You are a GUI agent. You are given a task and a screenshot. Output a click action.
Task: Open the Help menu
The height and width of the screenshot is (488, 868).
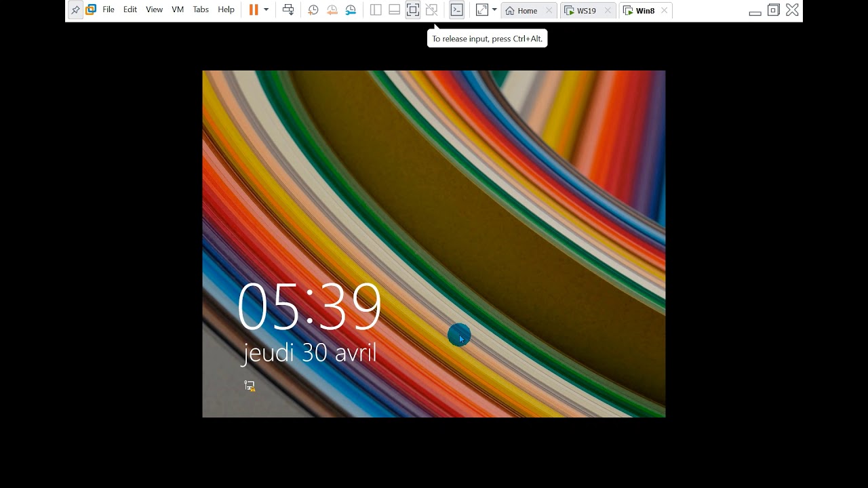(x=226, y=10)
